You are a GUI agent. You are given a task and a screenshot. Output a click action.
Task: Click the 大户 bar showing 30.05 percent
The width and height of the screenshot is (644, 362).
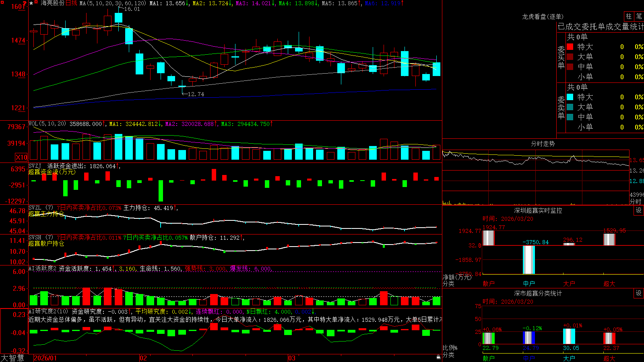pyautogui.click(x=569, y=336)
